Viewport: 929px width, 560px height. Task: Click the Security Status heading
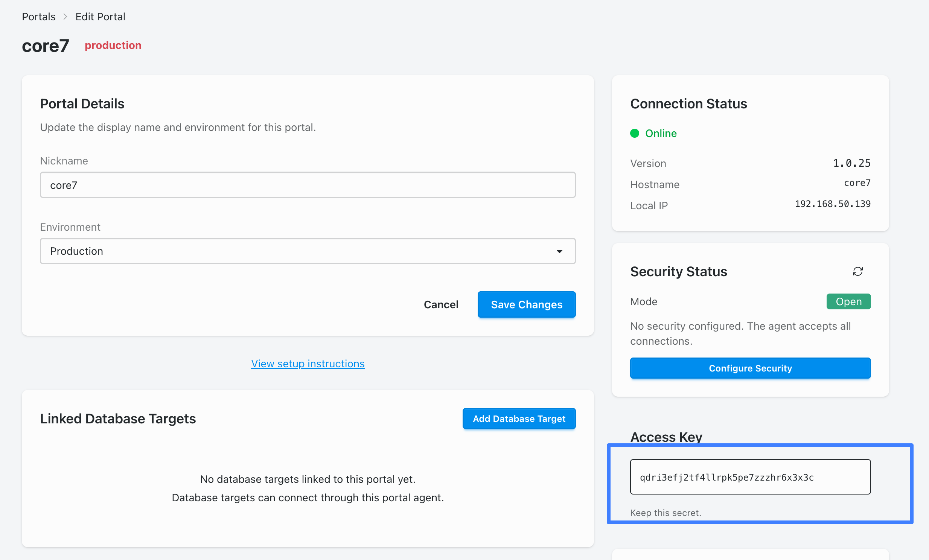coord(678,271)
